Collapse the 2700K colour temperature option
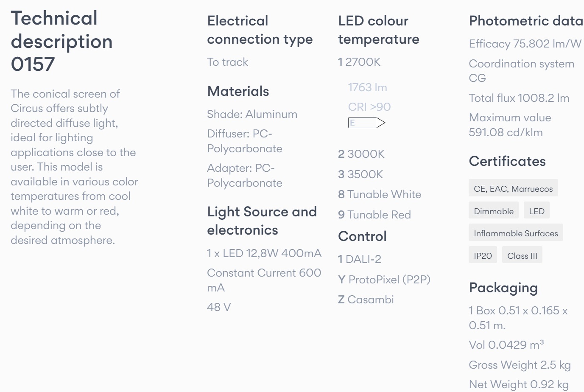 pos(359,62)
